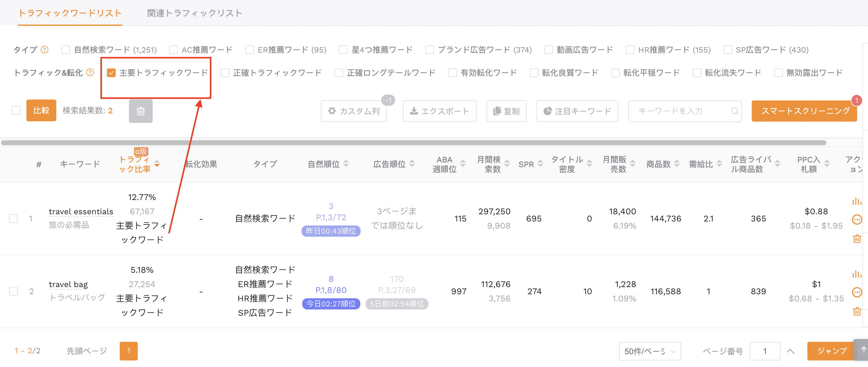868x367 pixels.
Task: Open the 50件/ページ page size dropdown
Action: pyautogui.click(x=650, y=351)
